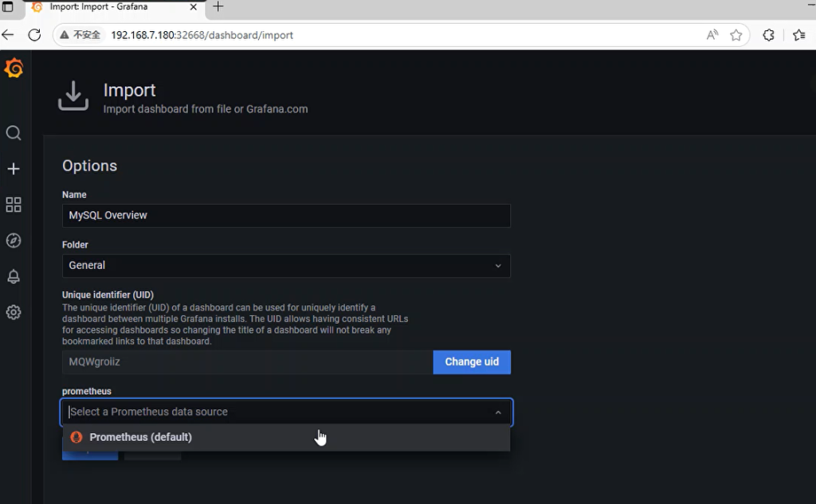The height and width of the screenshot is (504, 816).
Task: Click the MySQL Overview name field
Action: 286,215
